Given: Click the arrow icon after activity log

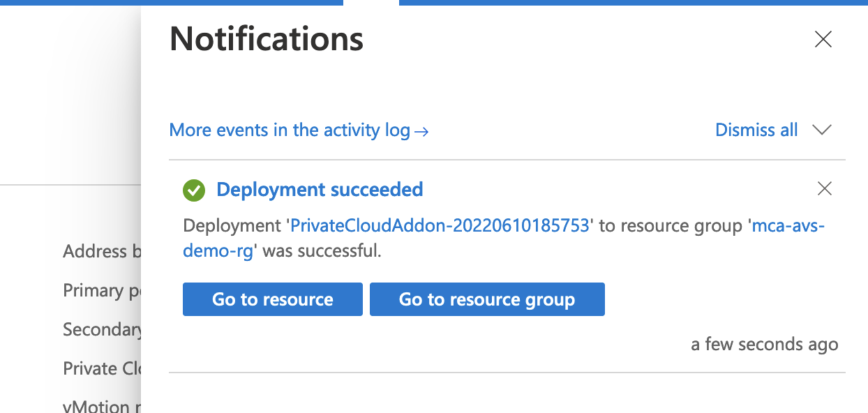Looking at the screenshot, I should pos(421,131).
